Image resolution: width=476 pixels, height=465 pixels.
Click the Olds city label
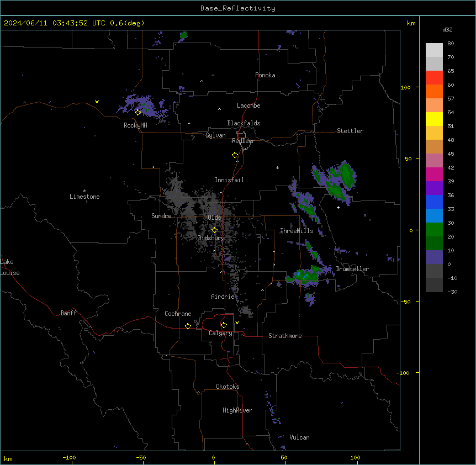click(x=214, y=218)
